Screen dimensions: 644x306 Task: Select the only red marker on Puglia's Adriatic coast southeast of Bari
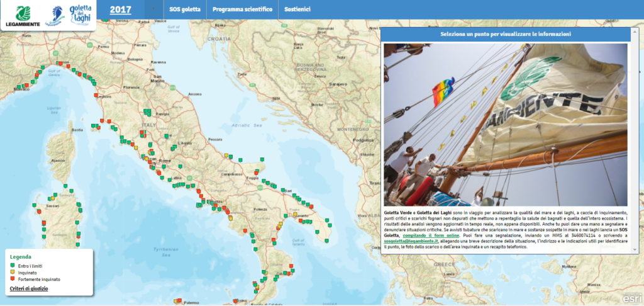point(311,206)
